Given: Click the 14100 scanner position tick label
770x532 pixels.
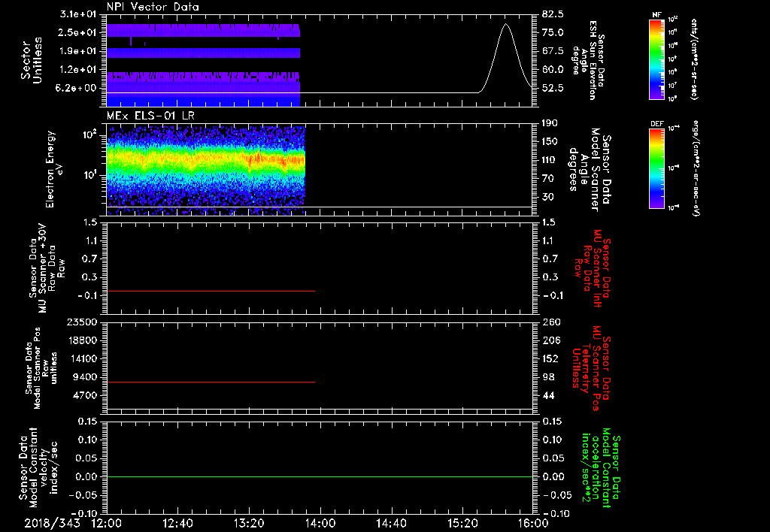Looking at the screenshot, I should 82,358.
